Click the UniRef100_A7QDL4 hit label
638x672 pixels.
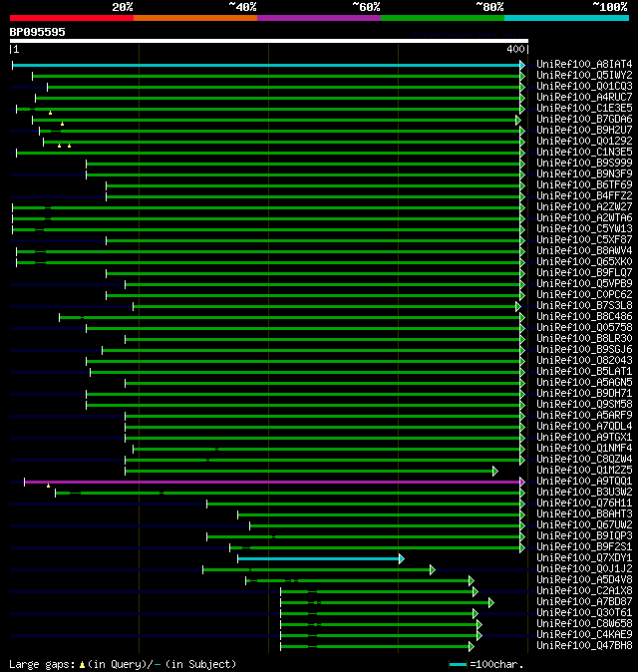click(584, 427)
